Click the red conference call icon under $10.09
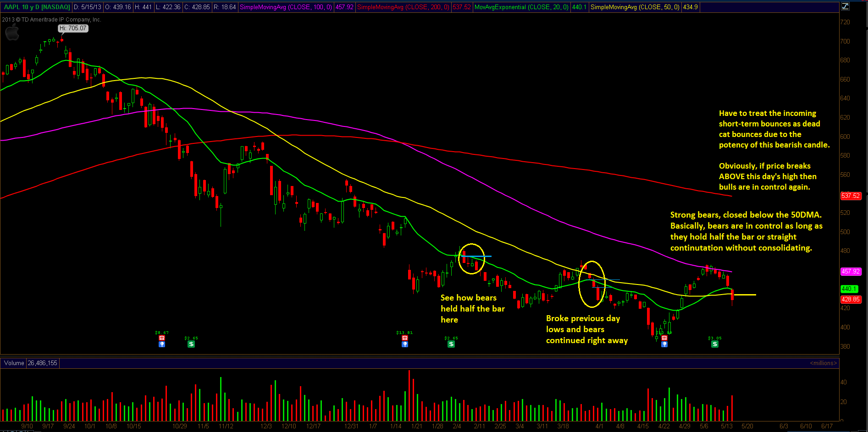Viewport: 868px width, 432px height. click(x=664, y=338)
